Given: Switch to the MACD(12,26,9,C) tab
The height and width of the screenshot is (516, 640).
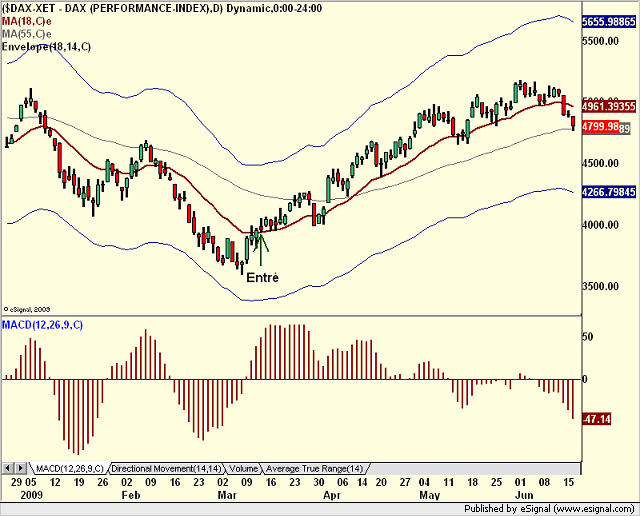Looking at the screenshot, I should tap(69, 468).
